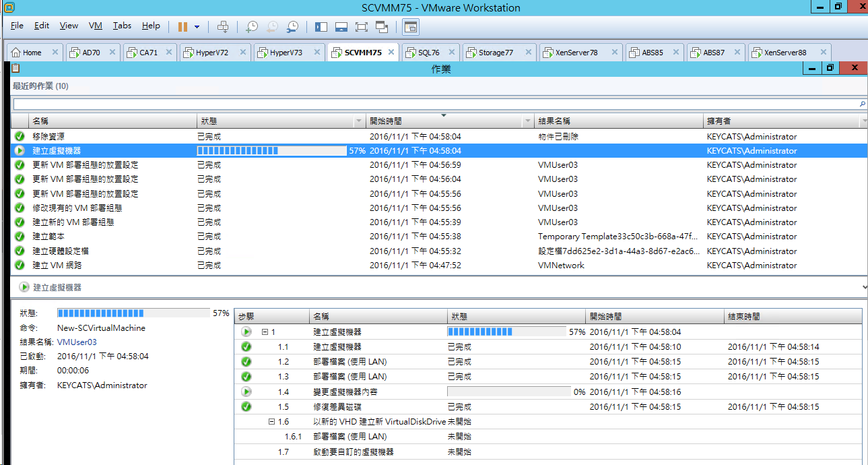Click the Enter full screen icon
This screenshot has width=868, height=465.
pyautogui.click(x=361, y=27)
